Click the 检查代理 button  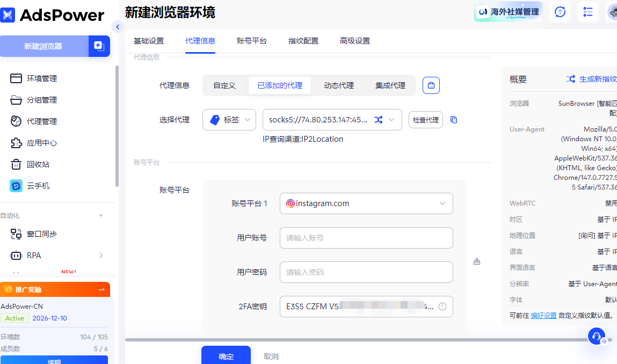[426, 120]
